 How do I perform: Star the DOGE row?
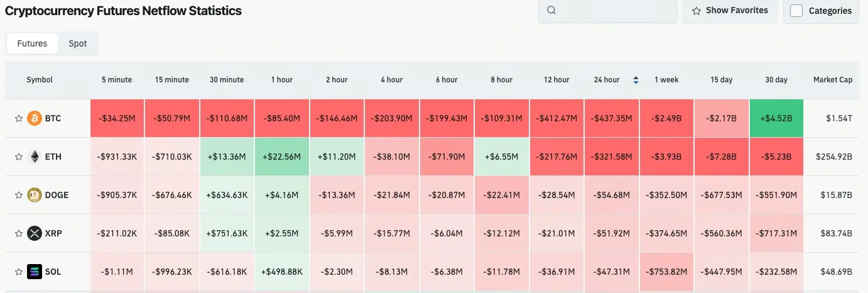point(19,195)
